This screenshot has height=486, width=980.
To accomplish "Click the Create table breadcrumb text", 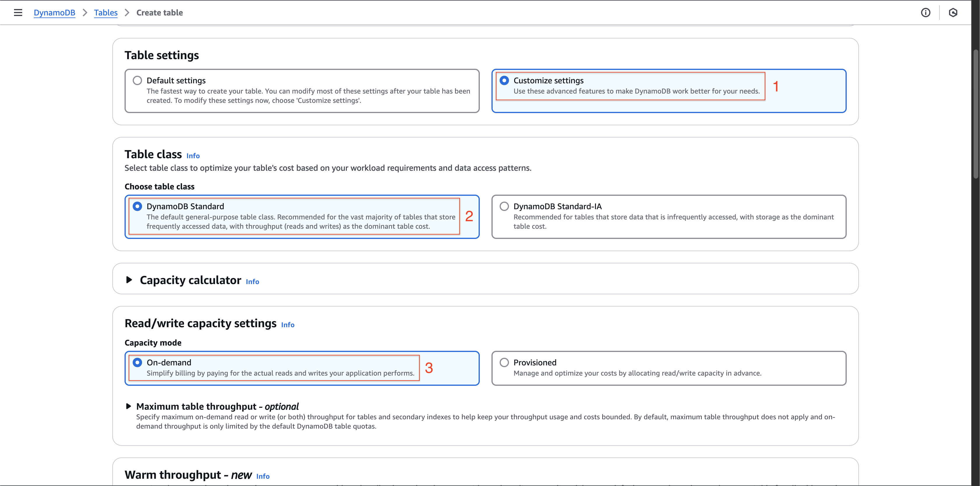I will click(x=160, y=13).
